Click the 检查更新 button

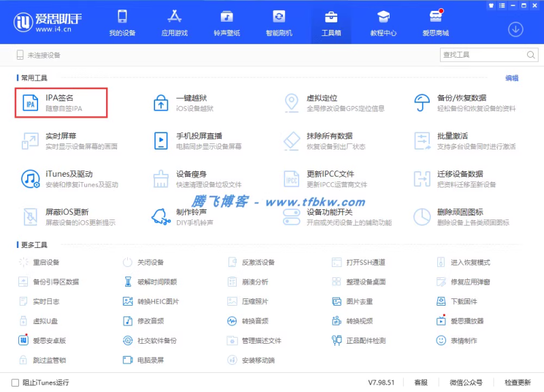coord(517,382)
